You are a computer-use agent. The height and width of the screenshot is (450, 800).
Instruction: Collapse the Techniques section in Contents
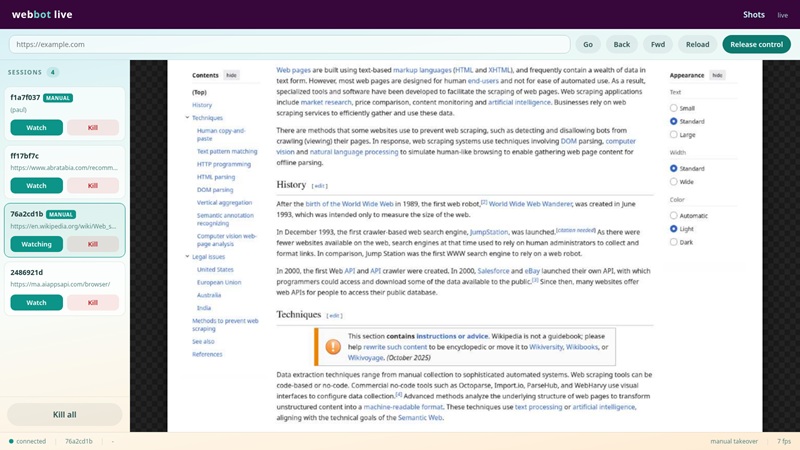[187, 117]
